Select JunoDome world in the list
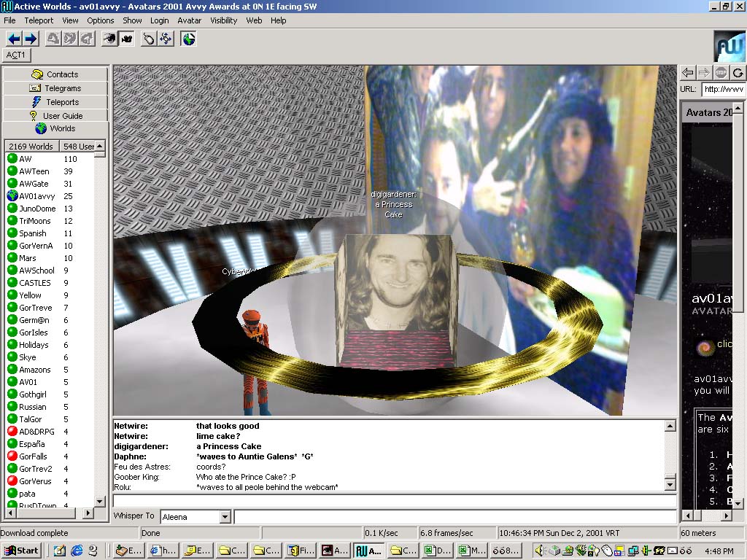Viewport: 747px width, 560px height. 36,209
